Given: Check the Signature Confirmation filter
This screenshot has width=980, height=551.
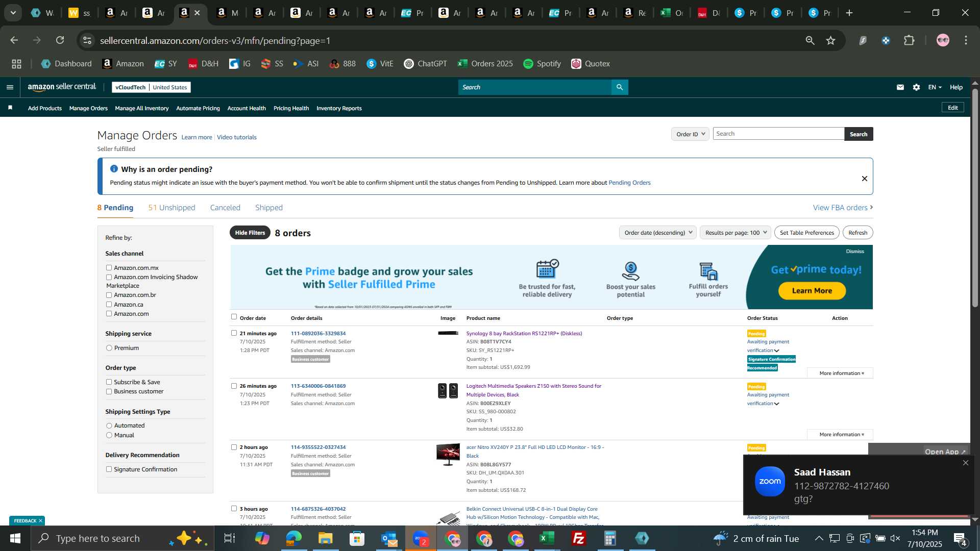Looking at the screenshot, I should [109, 469].
